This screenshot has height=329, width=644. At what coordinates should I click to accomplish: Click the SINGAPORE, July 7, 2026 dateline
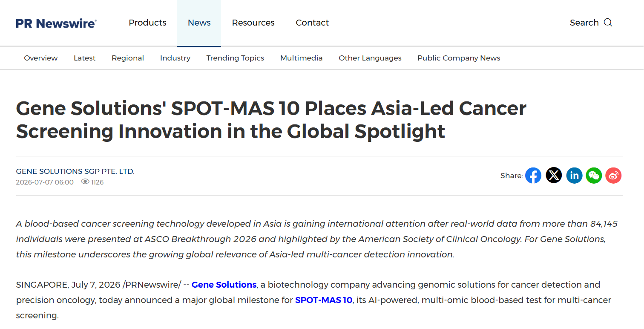(68, 285)
